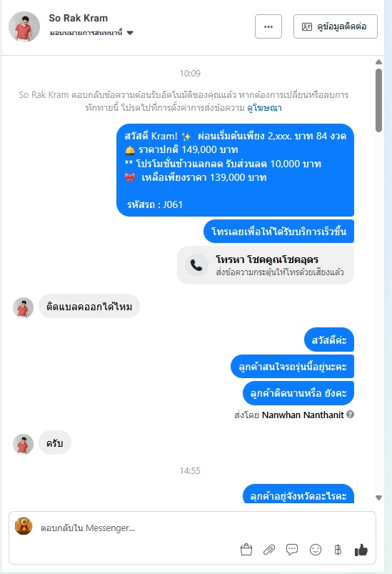Open So Rak Kram profile picture in header
The height and width of the screenshot is (574, 392).
[24, 26]
